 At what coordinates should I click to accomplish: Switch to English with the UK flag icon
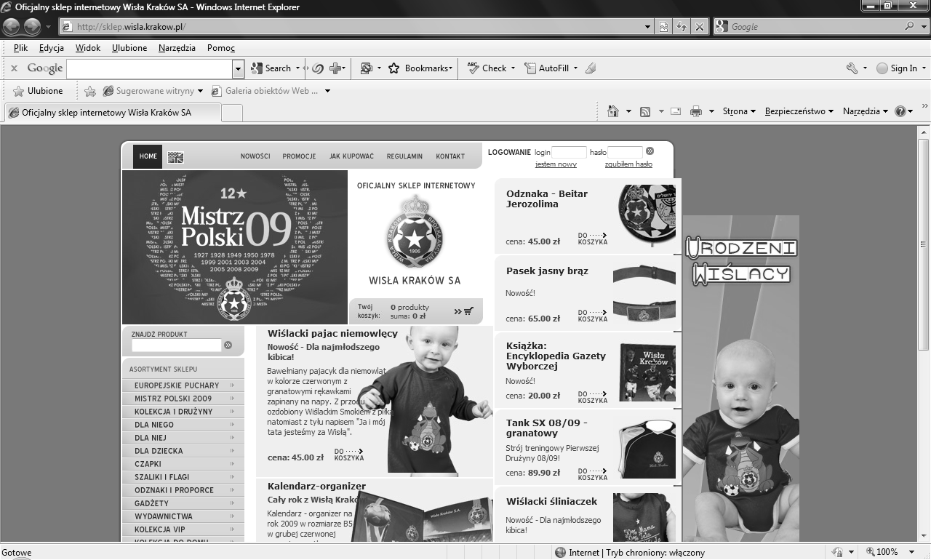click(x=175, y=157)
